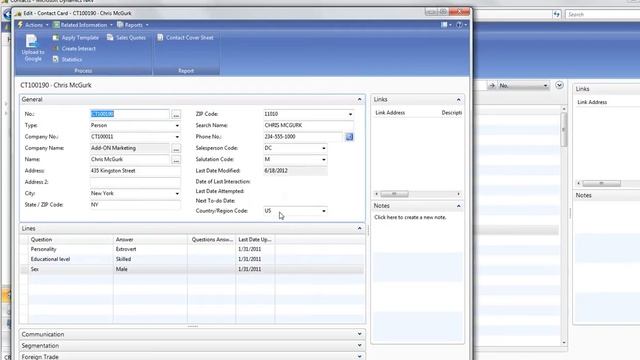Click the Skilled answer cell
Image resolution: width=640 pixels, height=360 pixels.
click(150, 259)
